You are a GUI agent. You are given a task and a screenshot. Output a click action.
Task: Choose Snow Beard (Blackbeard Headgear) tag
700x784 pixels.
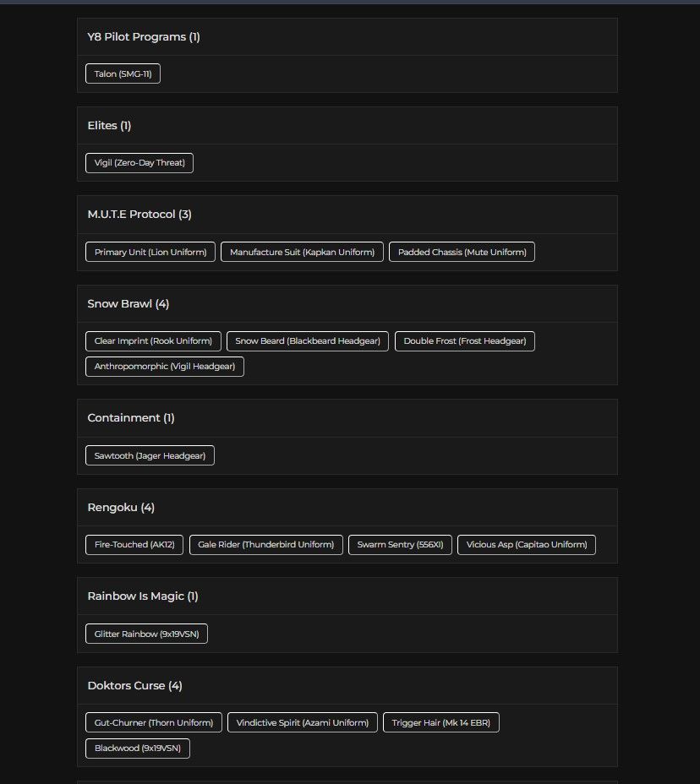tap(308, 341)
